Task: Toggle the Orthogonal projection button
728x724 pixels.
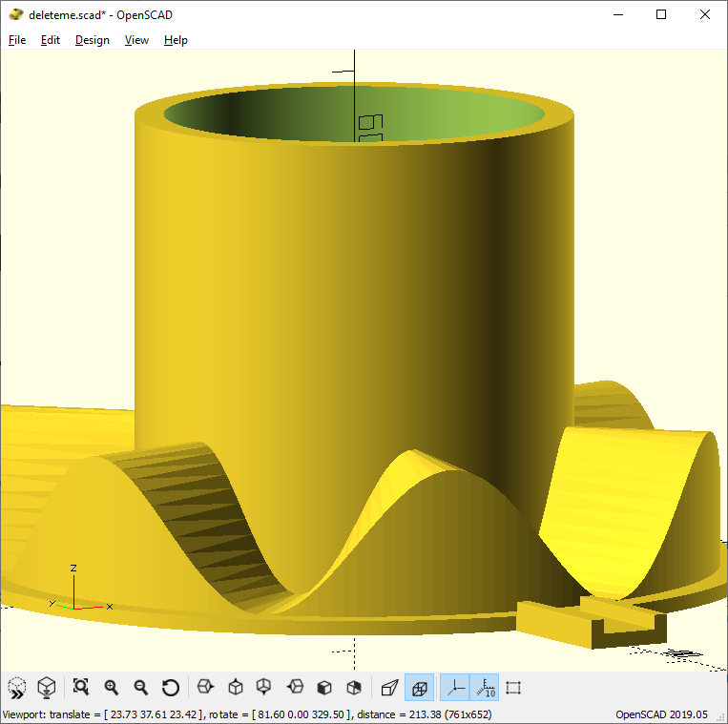Action: coord(419,687)
